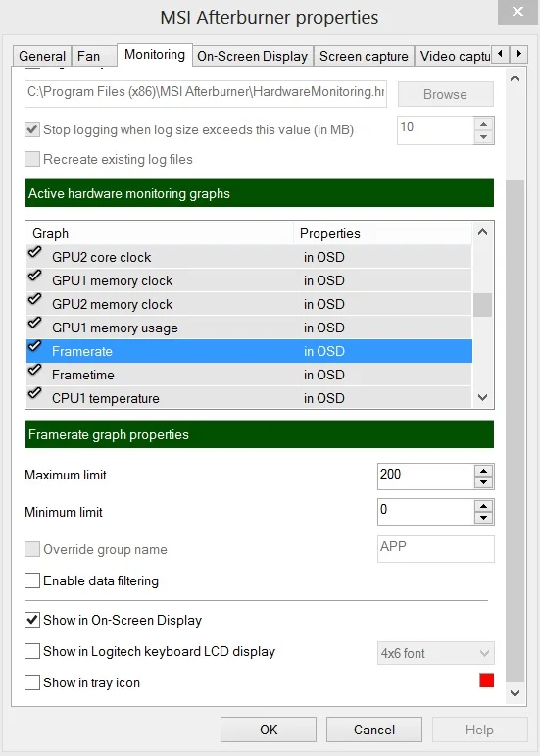Uncheck Show in On-Screen Display
Image resolution: width=540 pixels, height=756 pixels.
tap(32, 620)
